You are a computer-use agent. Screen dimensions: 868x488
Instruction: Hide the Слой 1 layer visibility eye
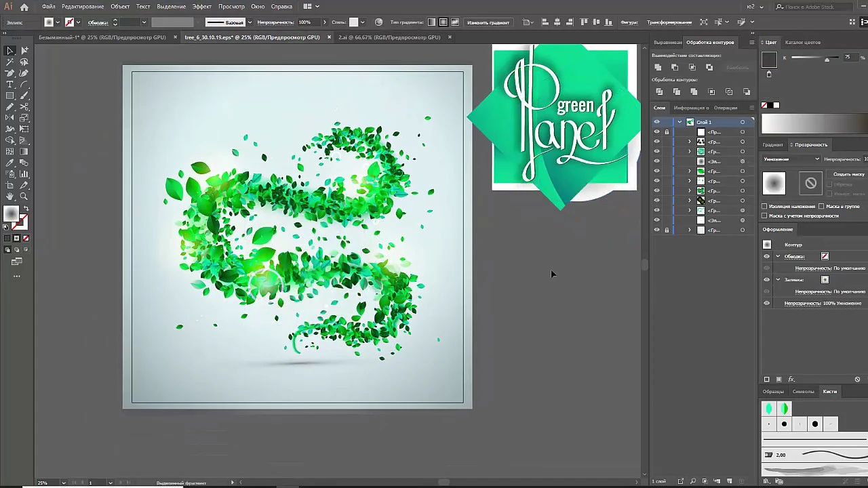(656, 122)
